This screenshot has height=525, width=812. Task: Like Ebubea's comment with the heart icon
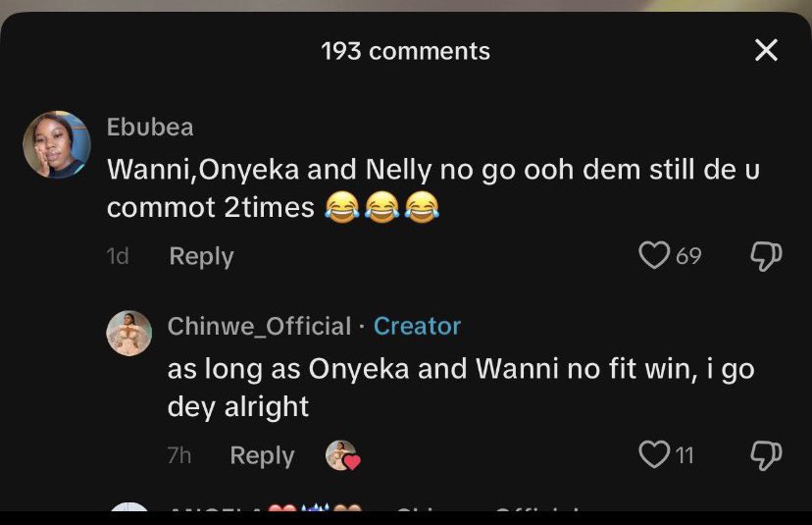click(652, 256)
